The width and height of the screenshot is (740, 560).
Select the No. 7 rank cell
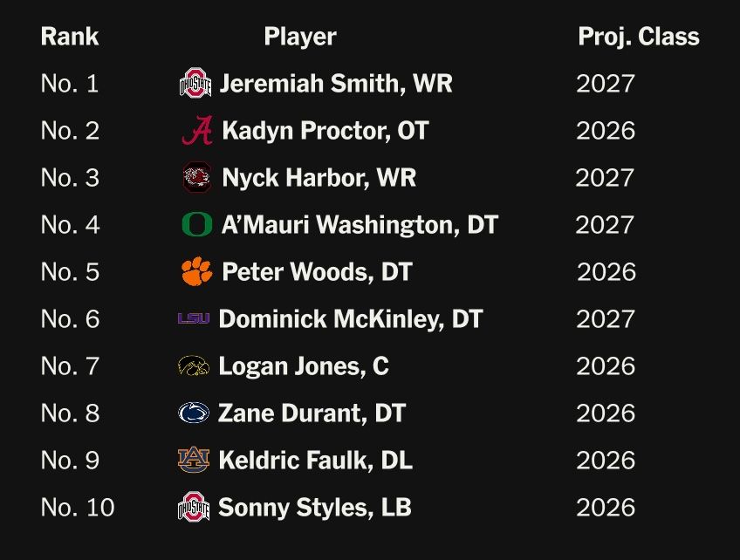click(x=70, y=366)
